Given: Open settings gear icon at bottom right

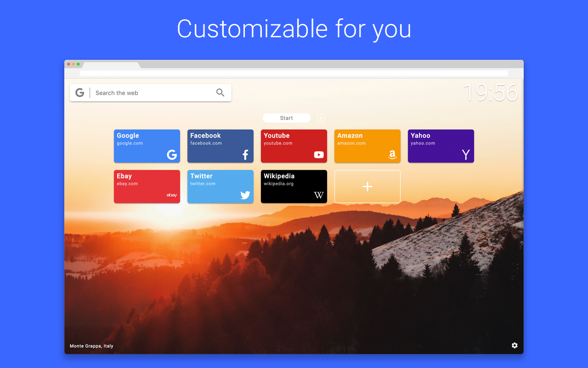Looking at the screenshot, I should point(514,345).
